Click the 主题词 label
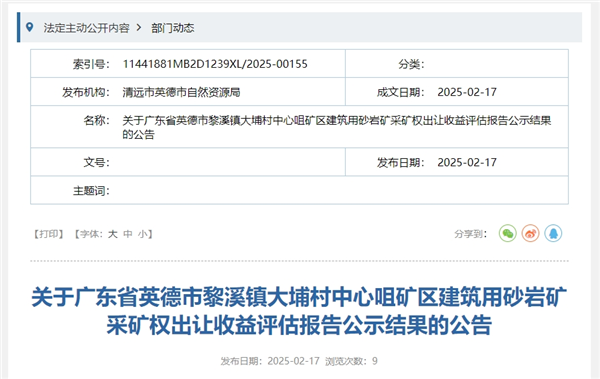This screenshot has height=379, width=600. [x=91, y=191]
